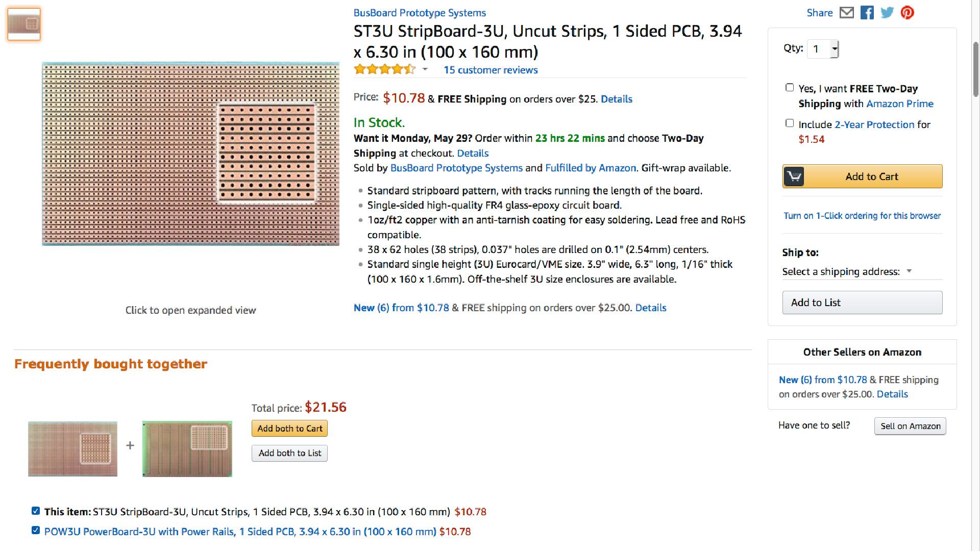Click cart icon on Add to Cart
The image size is (980, 551).
point(794,177)
